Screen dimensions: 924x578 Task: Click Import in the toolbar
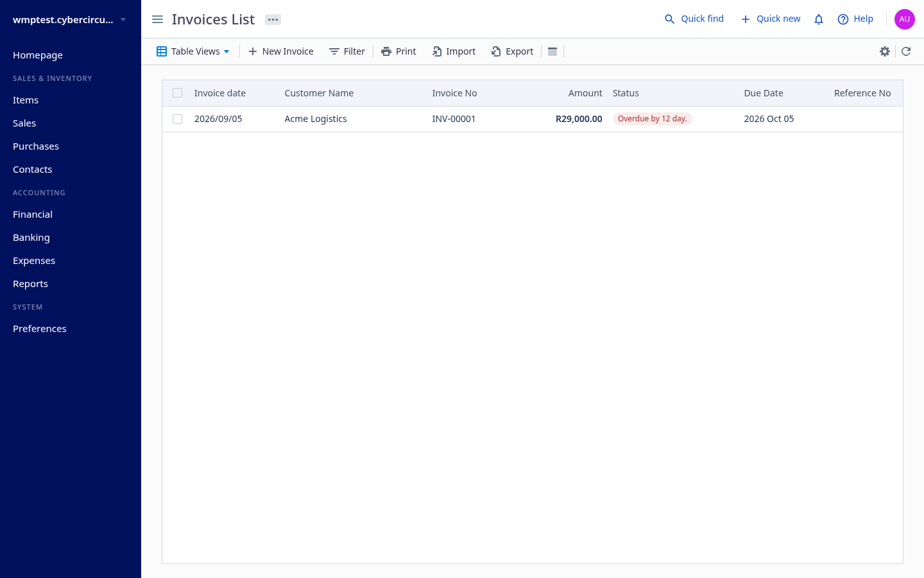(454, 51)
